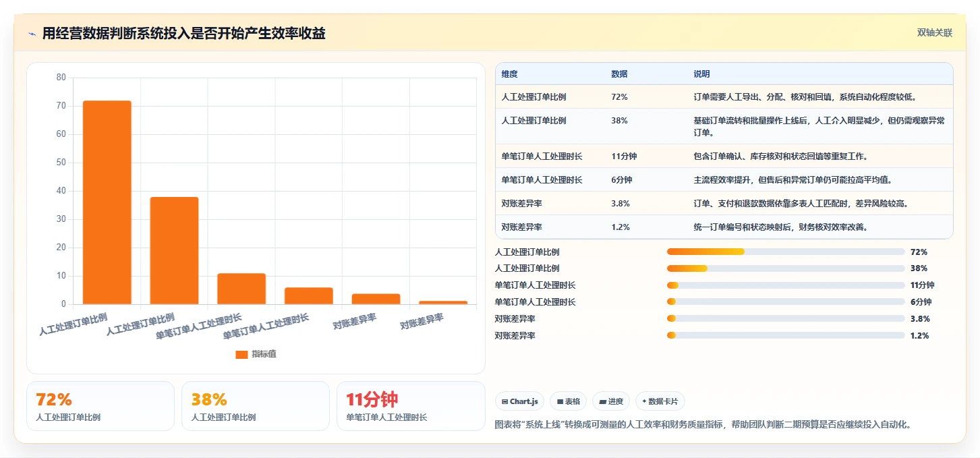
Task: Click the progress bar showing 72%
Action: click(x=786, y=252)
